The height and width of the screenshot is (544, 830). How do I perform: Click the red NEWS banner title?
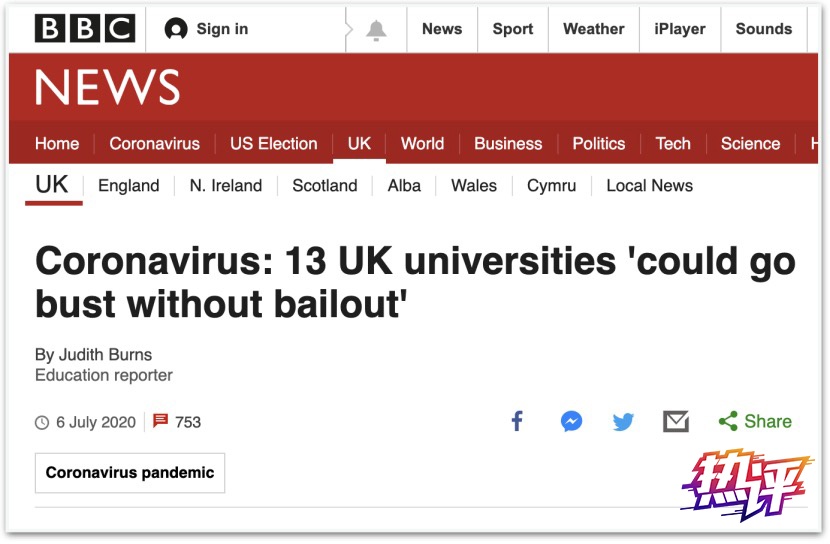107,88
